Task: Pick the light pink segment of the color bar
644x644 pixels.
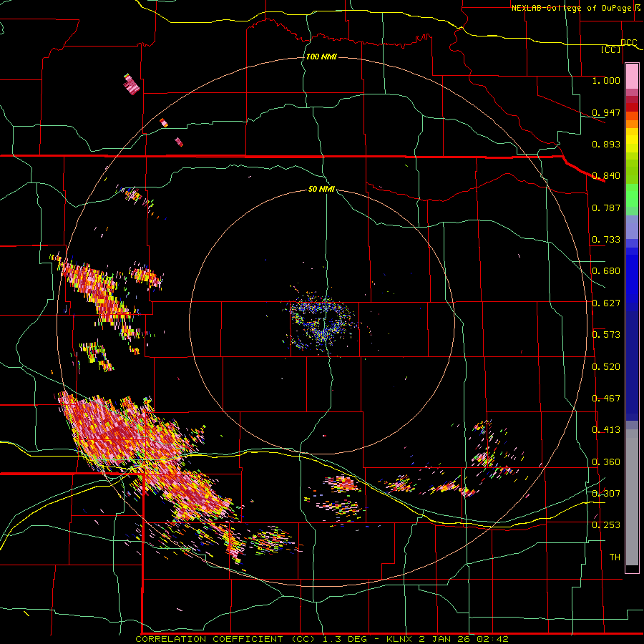Action: pyautogui.click(x=632, y=77)
